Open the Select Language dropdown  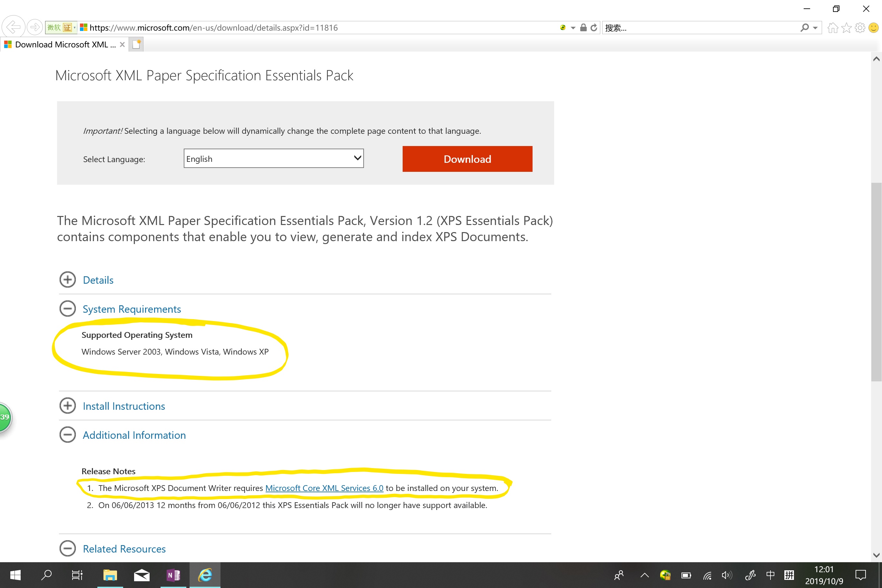tap(273, 159)
